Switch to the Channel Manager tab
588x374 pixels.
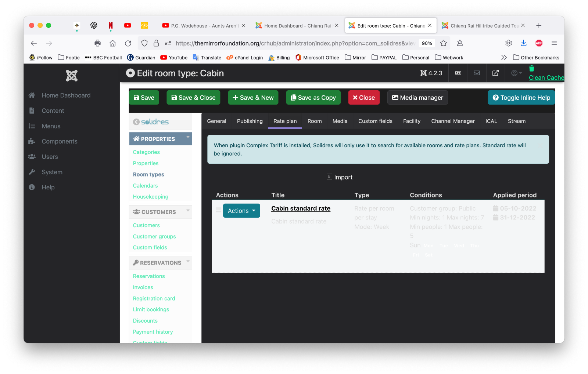453,121
